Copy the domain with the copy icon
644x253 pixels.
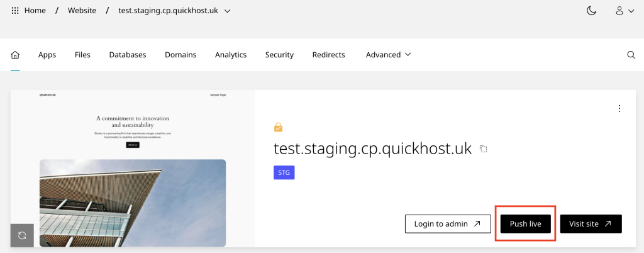(x=484, y=149)
